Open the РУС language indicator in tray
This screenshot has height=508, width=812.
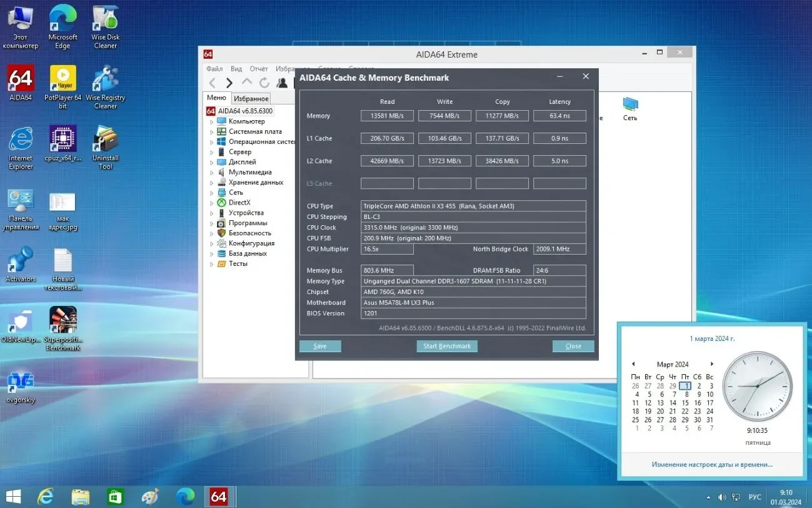(x=754, y=496)
